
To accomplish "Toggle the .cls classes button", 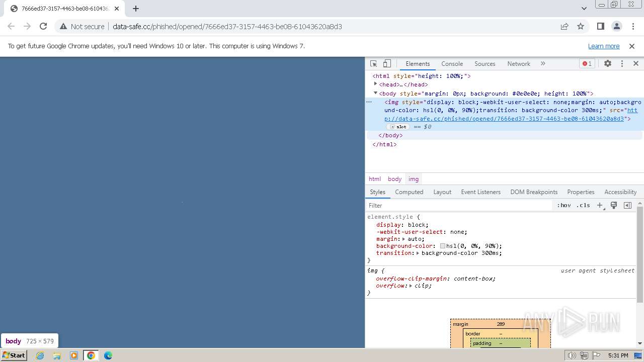I will tap(583, 206).
